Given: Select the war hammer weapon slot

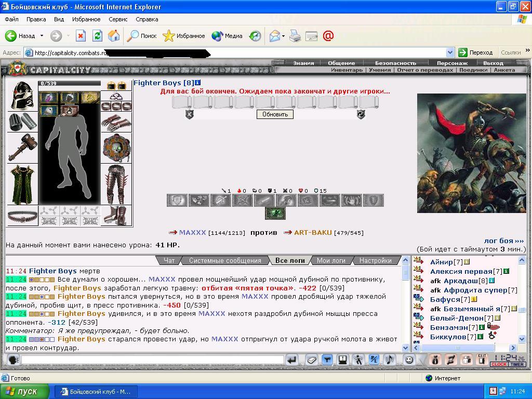Looking at the screenshot, I should 22,148.
